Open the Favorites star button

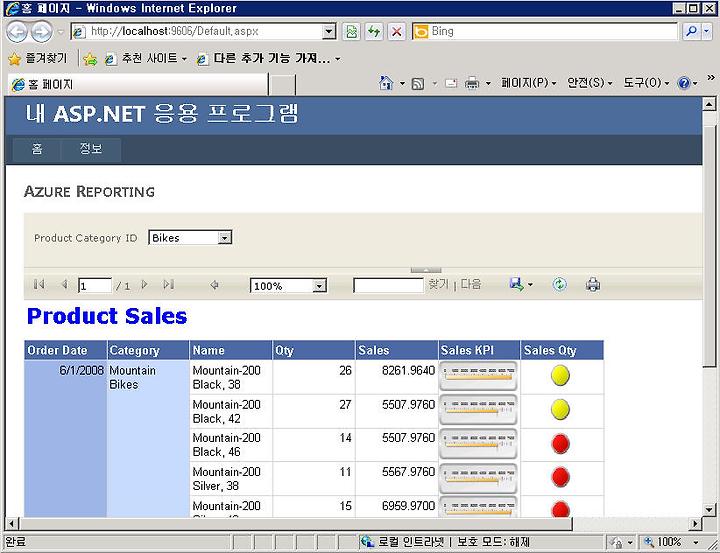pos(15,59)
